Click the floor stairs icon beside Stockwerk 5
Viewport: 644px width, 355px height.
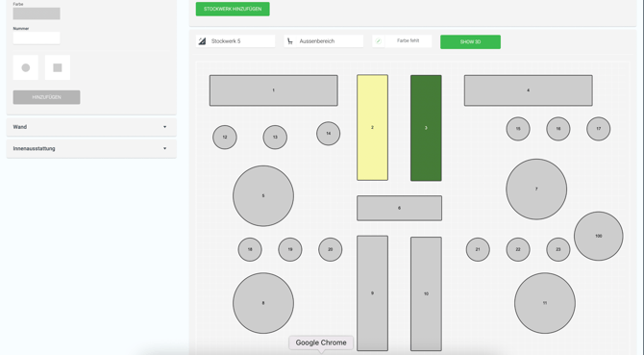coord(202,41)
